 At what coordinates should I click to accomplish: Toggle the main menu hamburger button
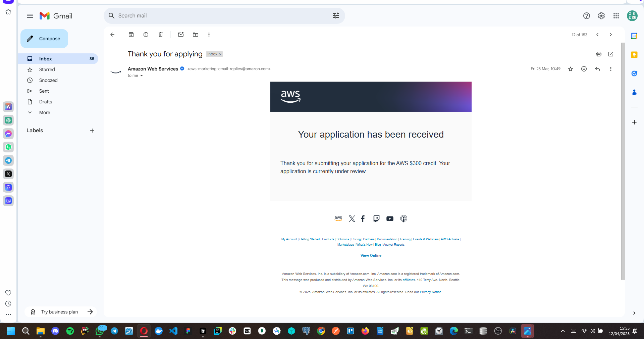click(x=30, y=16)
